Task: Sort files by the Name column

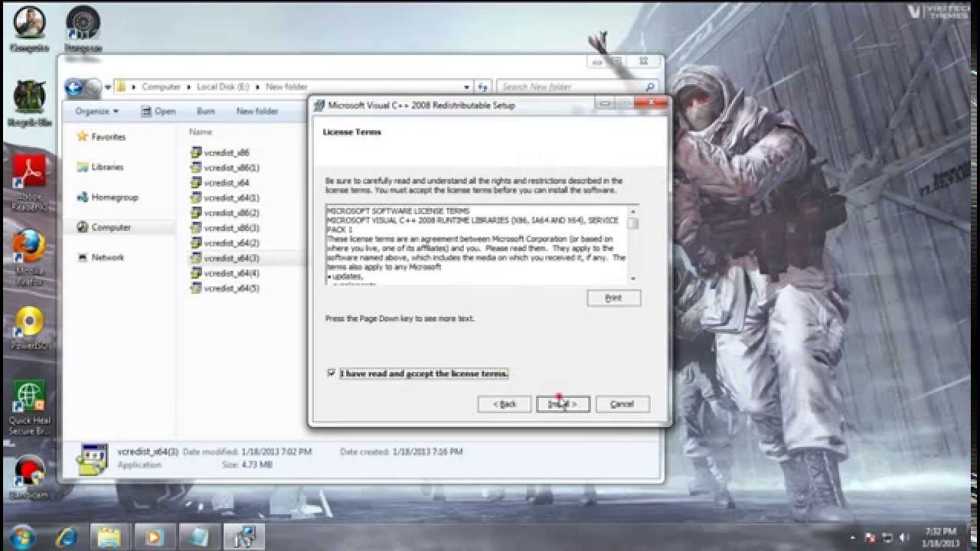Action: 201,132
